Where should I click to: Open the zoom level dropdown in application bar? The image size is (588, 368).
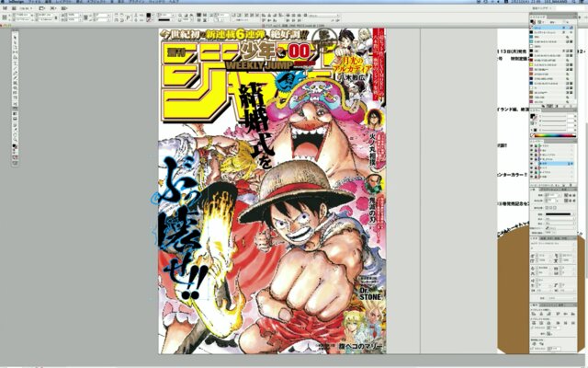click(x=26, y=8)
